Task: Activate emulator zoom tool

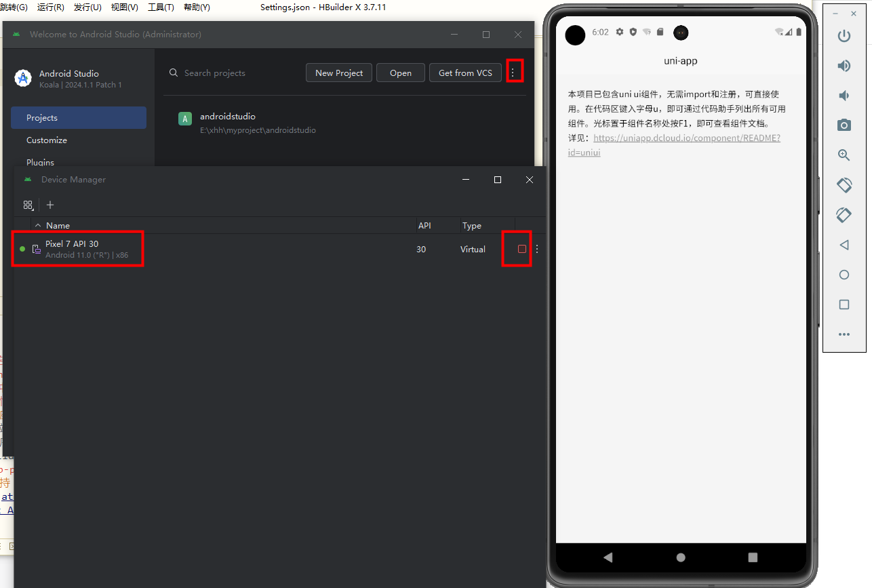Action: (x=844, y=155)
